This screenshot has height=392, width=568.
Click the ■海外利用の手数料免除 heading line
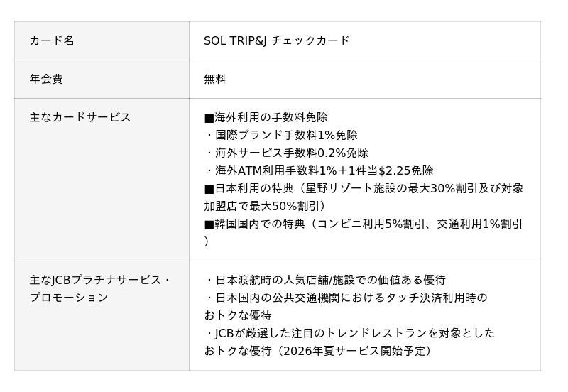point(266,117)
